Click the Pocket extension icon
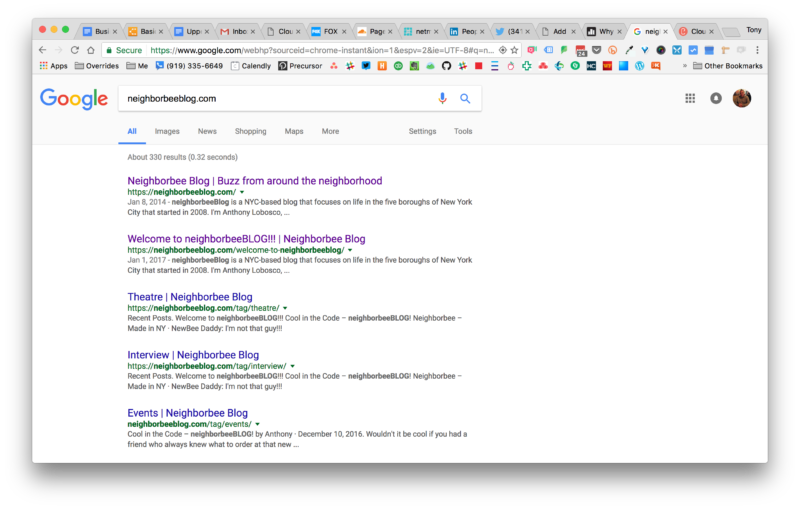Screen dimensions: 800x509 click(x=596, y=50)
